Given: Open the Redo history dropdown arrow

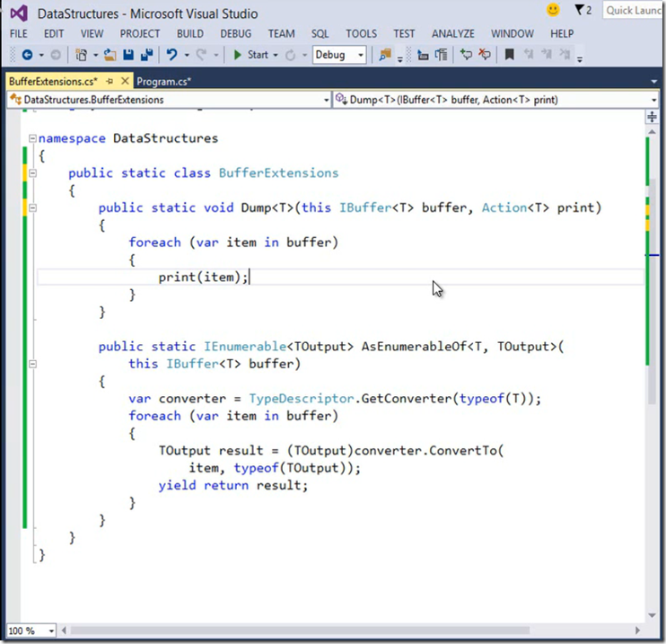Looking at the screenshot, I should 215,56.
